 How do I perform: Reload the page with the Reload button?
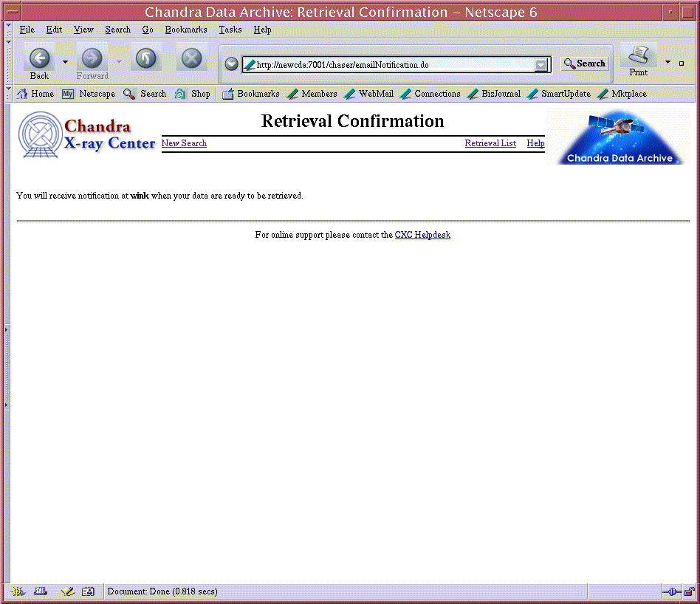146,58
